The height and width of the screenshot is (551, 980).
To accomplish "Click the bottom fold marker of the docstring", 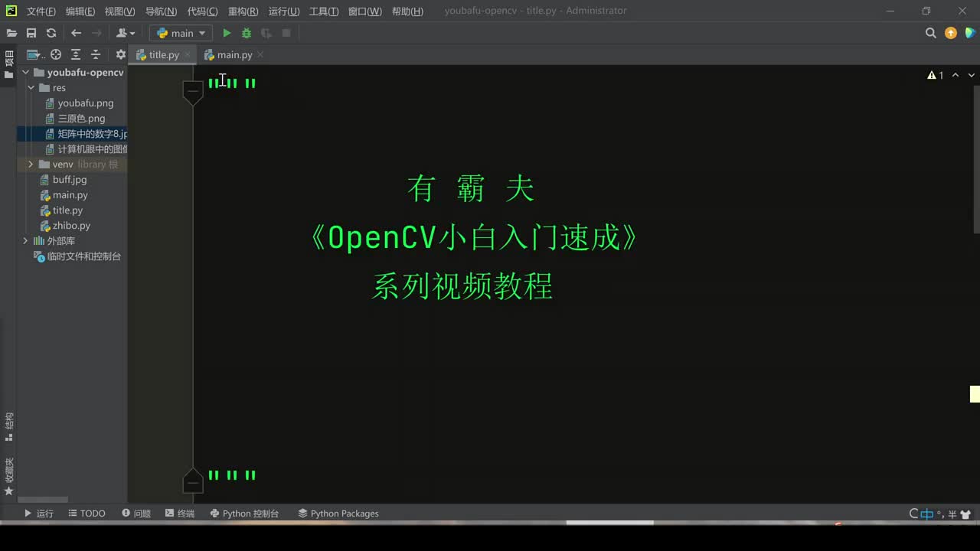I will [x=193, y=481].
